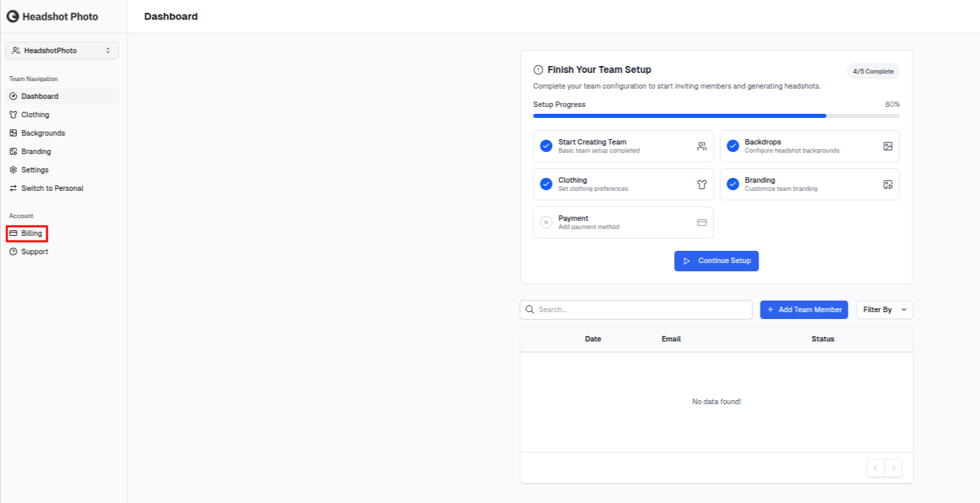Click the Headshot Photo logo icon
This screenshot has width=980, height=503.
coord(12,16)
